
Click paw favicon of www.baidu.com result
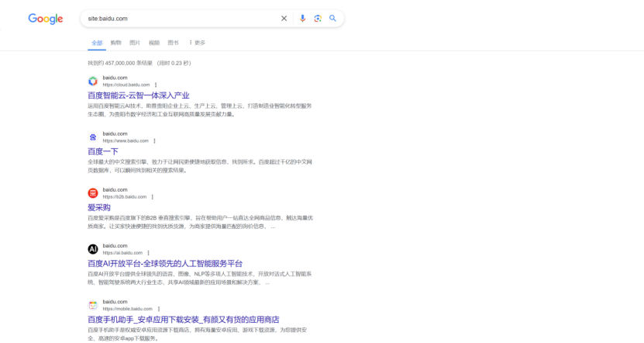(93, 137)
